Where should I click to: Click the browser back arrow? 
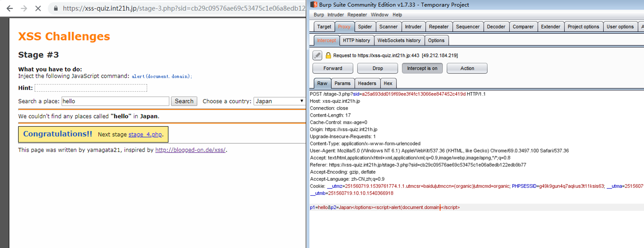(x=10, y=8)
